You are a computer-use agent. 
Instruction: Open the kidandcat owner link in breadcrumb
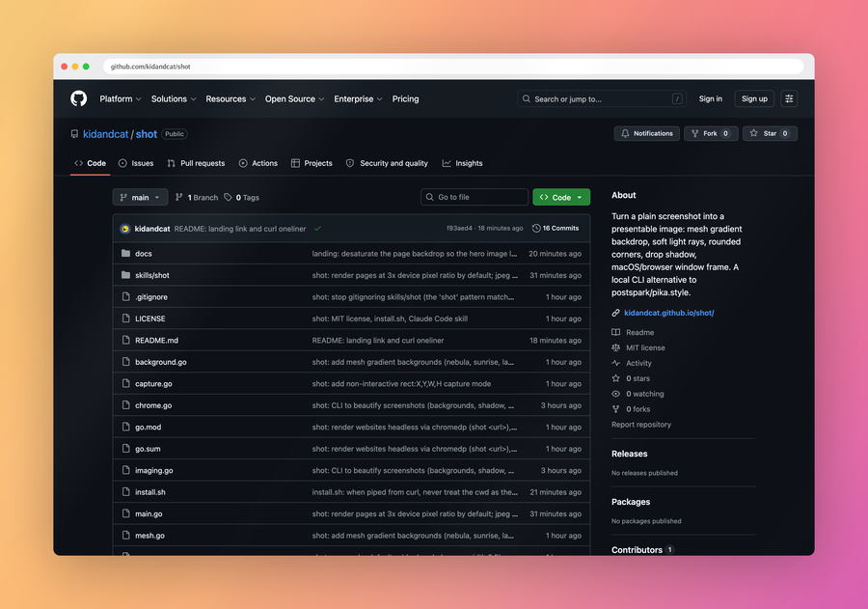[106, 134]
